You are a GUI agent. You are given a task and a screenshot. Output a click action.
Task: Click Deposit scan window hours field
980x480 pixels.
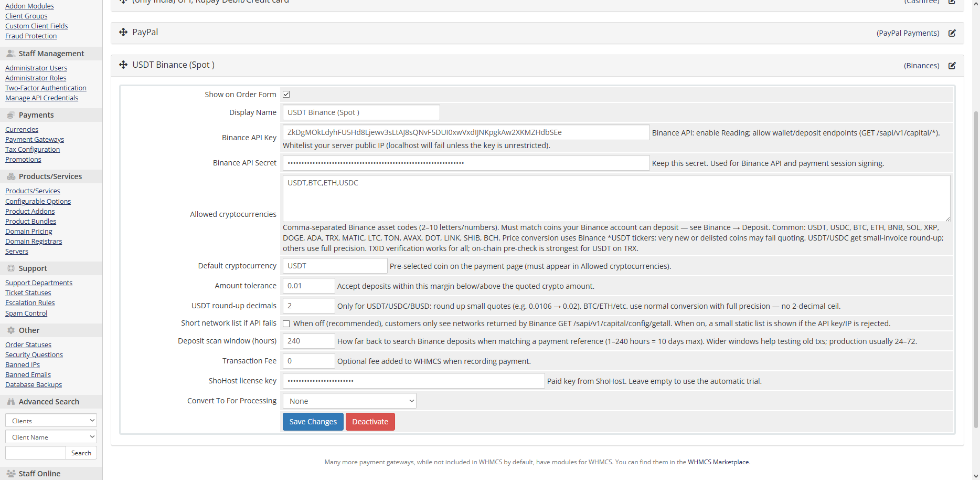coord(309,341)
